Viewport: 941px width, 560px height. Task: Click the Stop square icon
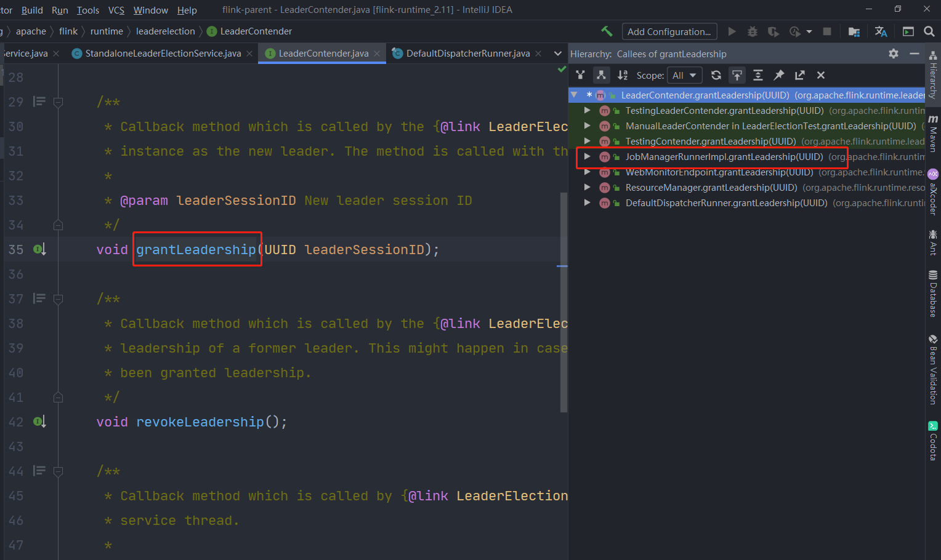[x=827, y=31]
